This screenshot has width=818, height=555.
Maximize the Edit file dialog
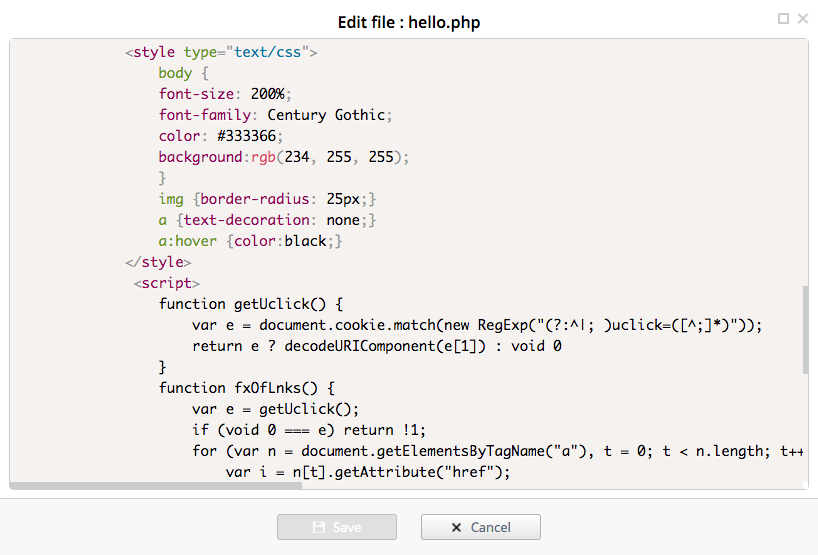(x=783, y=19)
